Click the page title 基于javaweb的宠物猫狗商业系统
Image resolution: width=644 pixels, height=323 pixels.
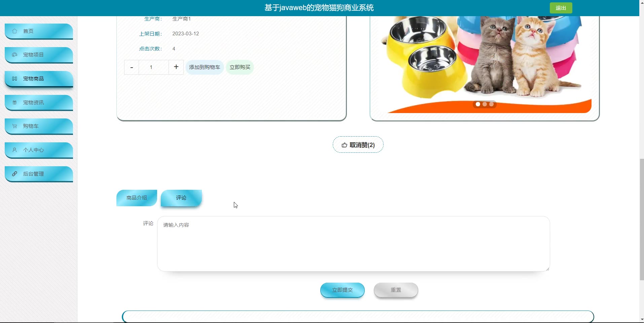pyautogui.click(x=319, y=8)
